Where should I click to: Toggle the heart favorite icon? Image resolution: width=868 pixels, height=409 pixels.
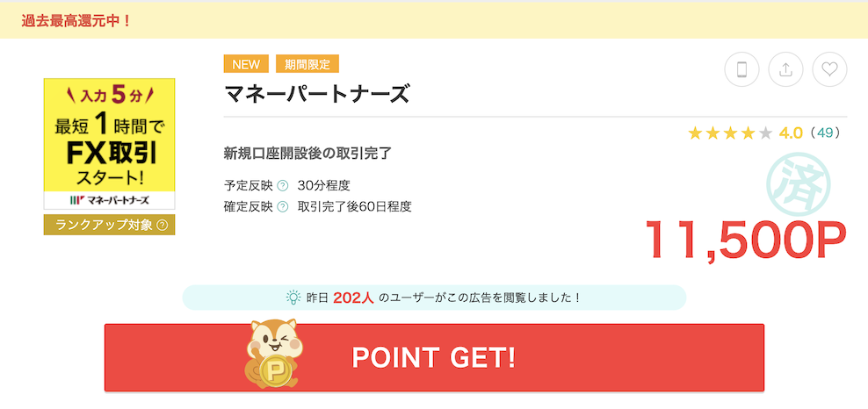(829, 69)
